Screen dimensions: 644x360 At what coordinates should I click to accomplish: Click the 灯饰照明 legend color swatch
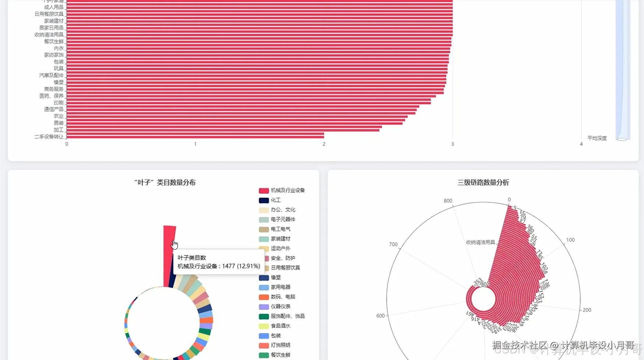pyautogui.click(x=264, y=346)
